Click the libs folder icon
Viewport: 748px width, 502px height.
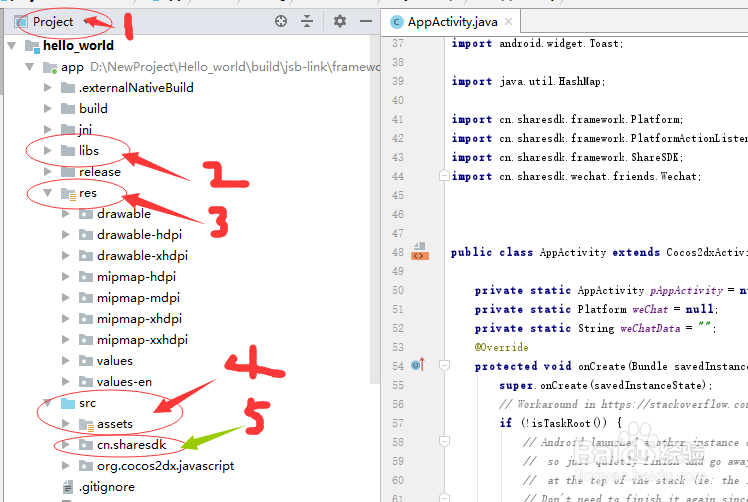[68, 151]
